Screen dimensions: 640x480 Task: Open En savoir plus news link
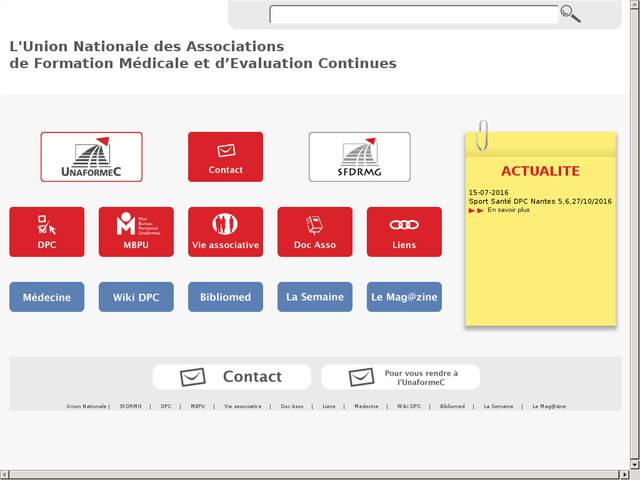pos(508,210)
